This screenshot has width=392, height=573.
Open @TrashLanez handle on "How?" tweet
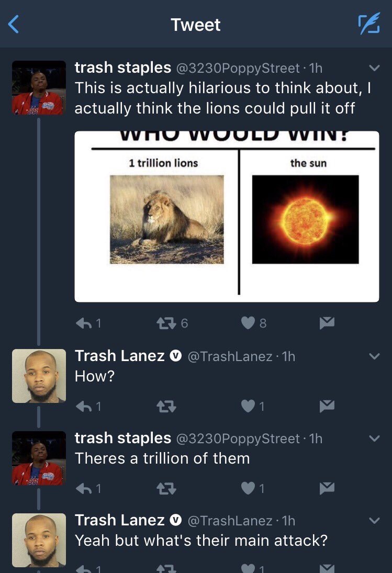pos(230,356)
